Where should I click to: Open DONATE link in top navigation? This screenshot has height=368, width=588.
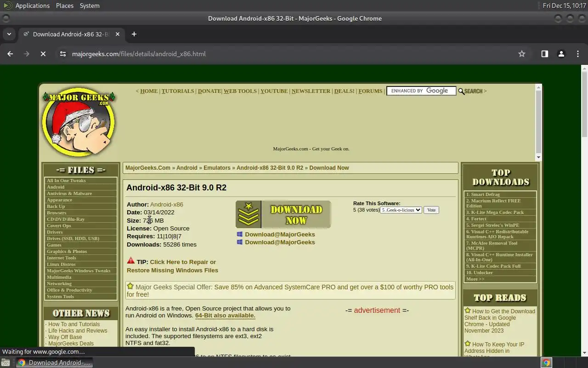(x=209, y=91)
